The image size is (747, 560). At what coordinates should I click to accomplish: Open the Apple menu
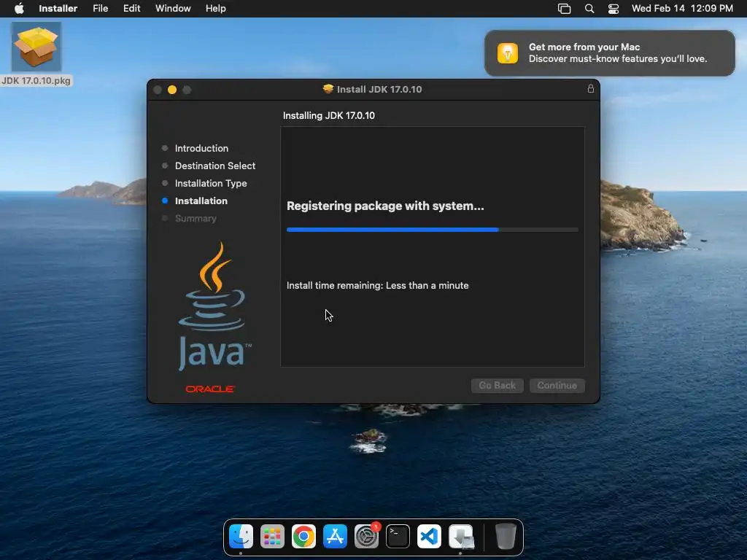[x=19, y=9]
